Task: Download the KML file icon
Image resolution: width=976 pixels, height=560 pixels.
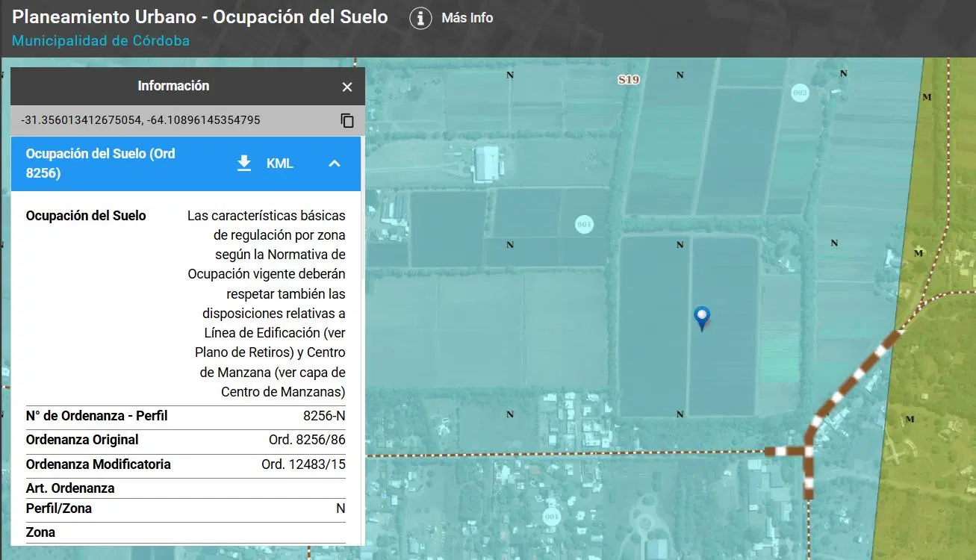Action: (x=244, y=163)
